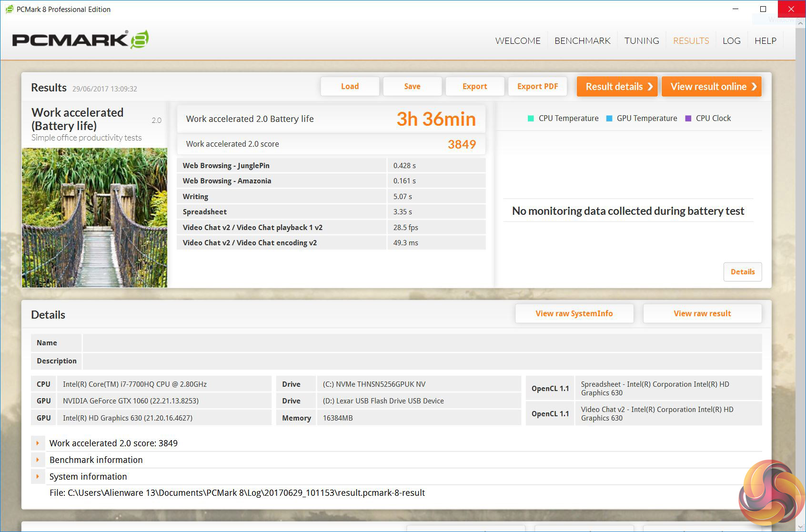The image size is (806, 532).
Task: Select the Writing result row
Action: [331, 196]
